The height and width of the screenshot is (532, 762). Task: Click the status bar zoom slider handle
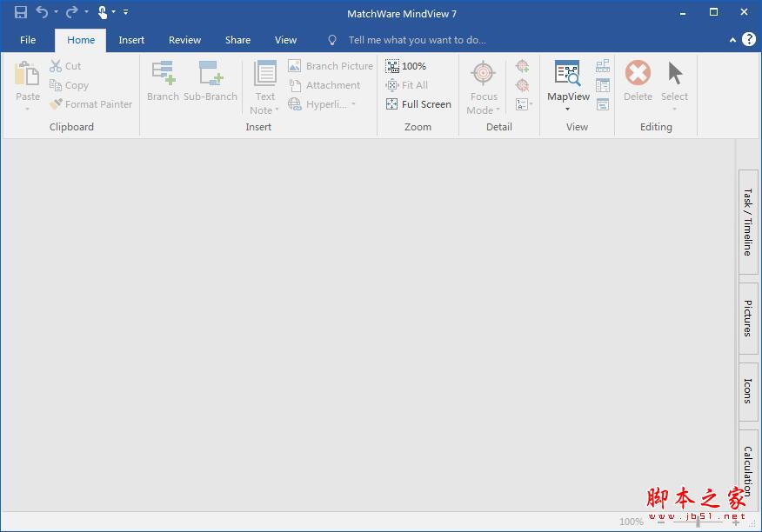point(698,522)
